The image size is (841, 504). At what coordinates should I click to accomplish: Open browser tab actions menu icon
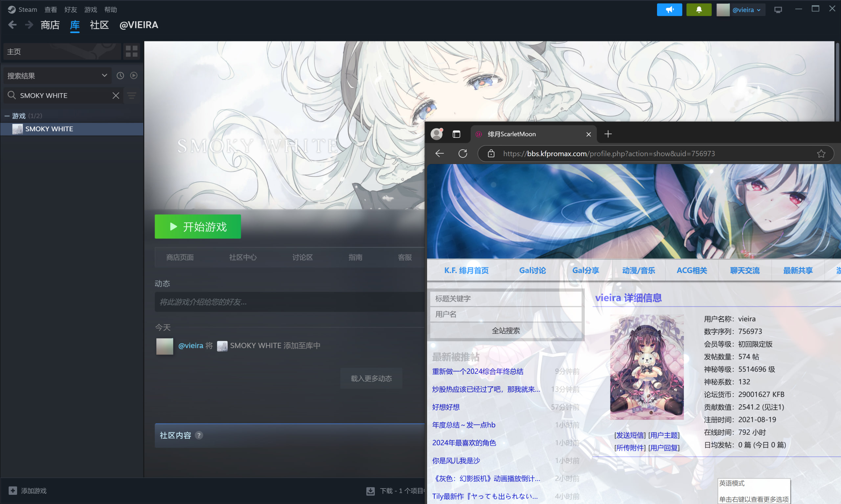pos(456,134)
